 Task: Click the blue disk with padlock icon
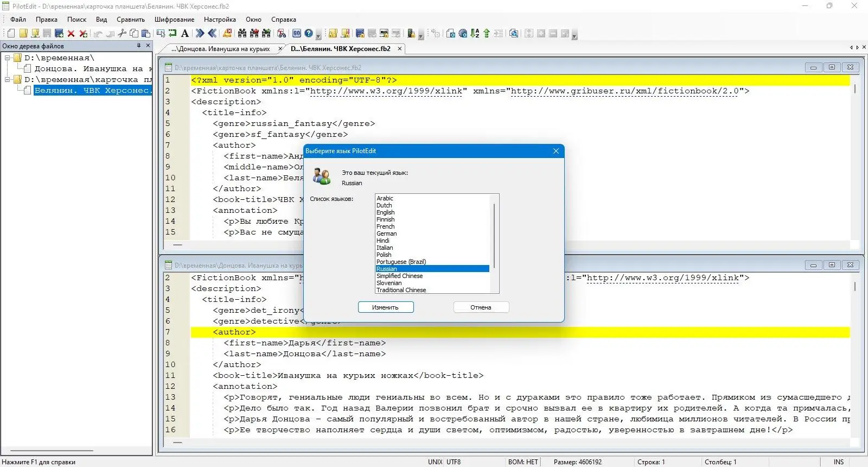click(360, 34)
